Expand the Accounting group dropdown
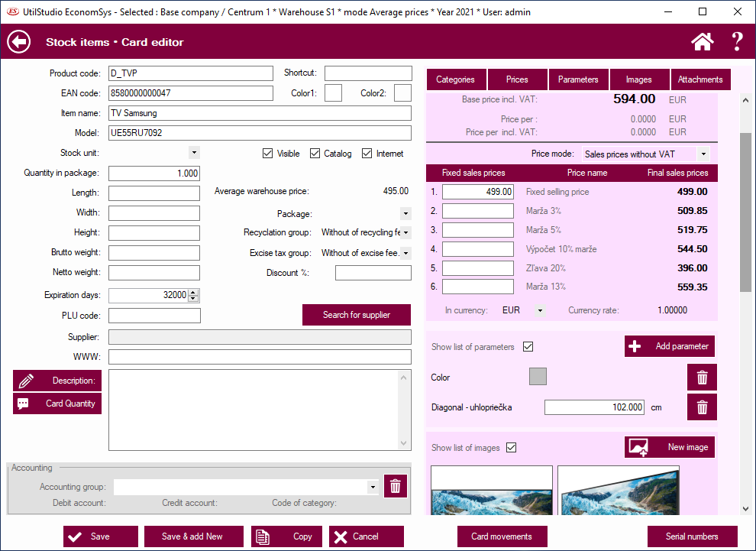 (373, 487)
